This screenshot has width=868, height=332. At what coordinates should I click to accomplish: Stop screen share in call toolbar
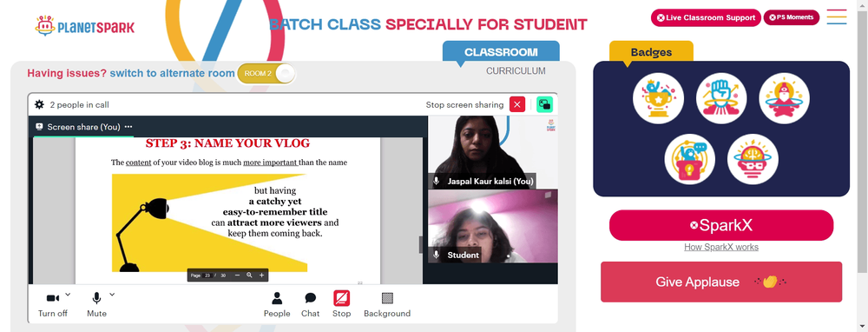pyautogui.click(x=341, y=304)
